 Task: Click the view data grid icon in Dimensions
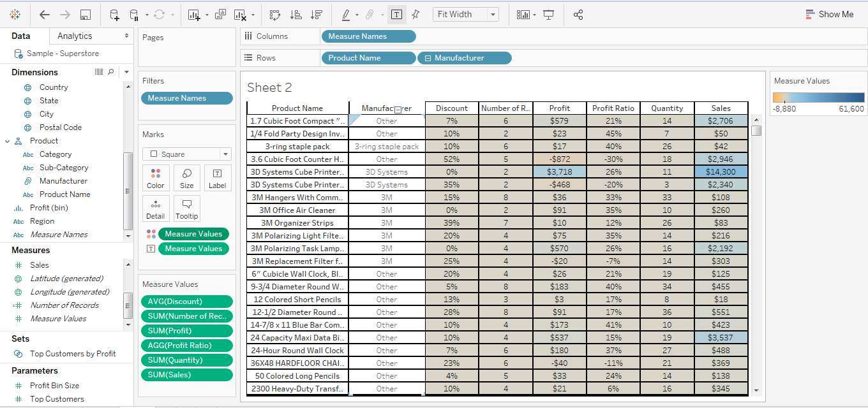point(99,72)
